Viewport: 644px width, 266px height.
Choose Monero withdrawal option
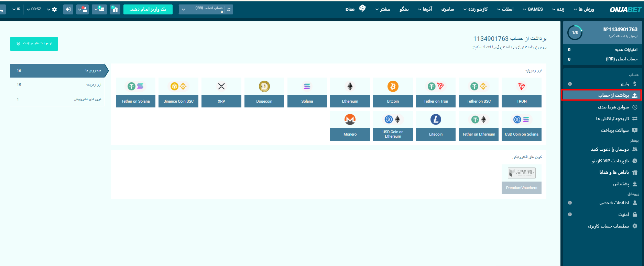(x=350, y=126)
